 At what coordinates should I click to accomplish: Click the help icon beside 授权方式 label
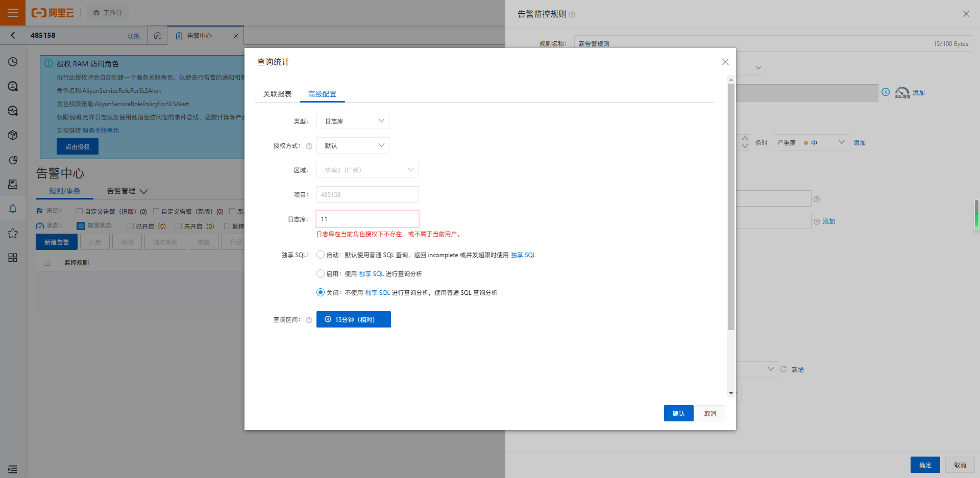coord(309,146)
